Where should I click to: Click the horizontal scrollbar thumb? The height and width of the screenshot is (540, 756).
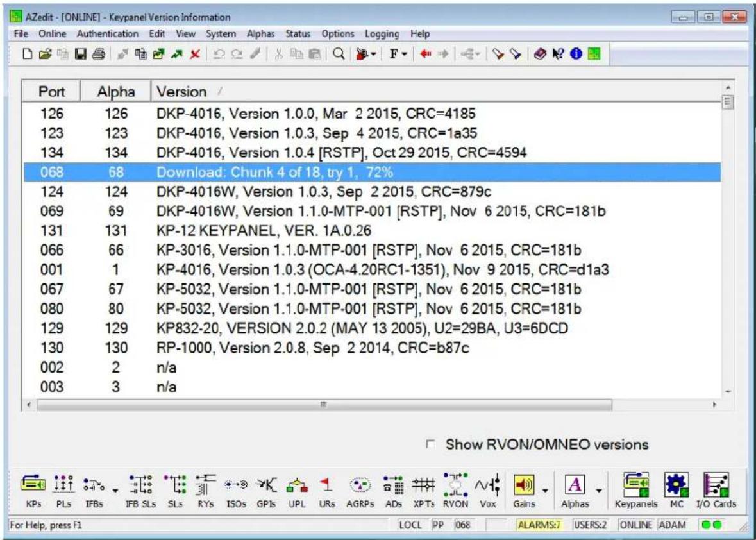324,405
